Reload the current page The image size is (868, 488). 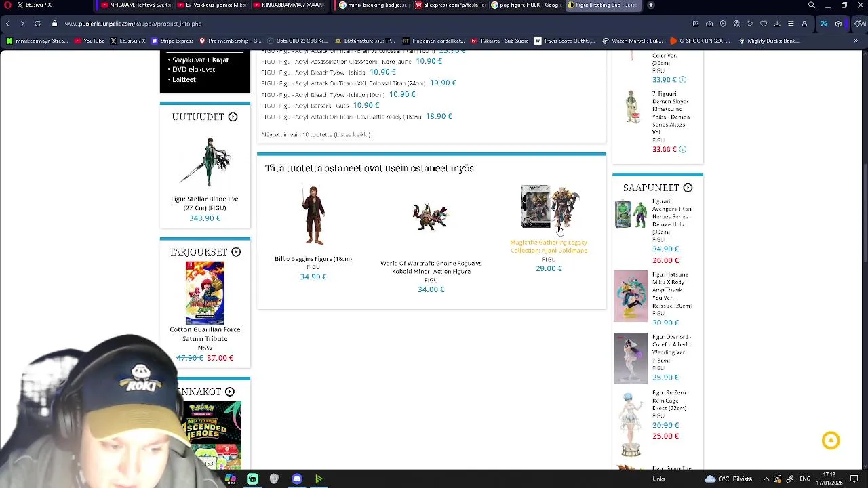[x=37, y=24]
